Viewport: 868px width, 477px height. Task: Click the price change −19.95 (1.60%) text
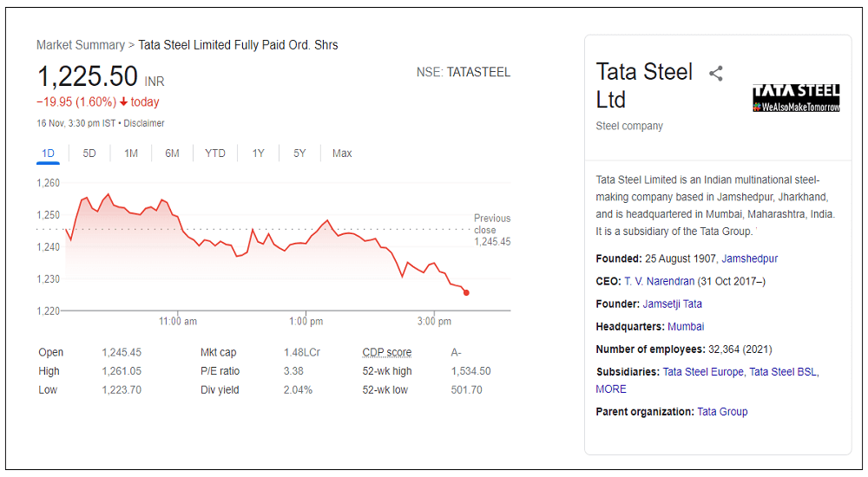[76, 101]
